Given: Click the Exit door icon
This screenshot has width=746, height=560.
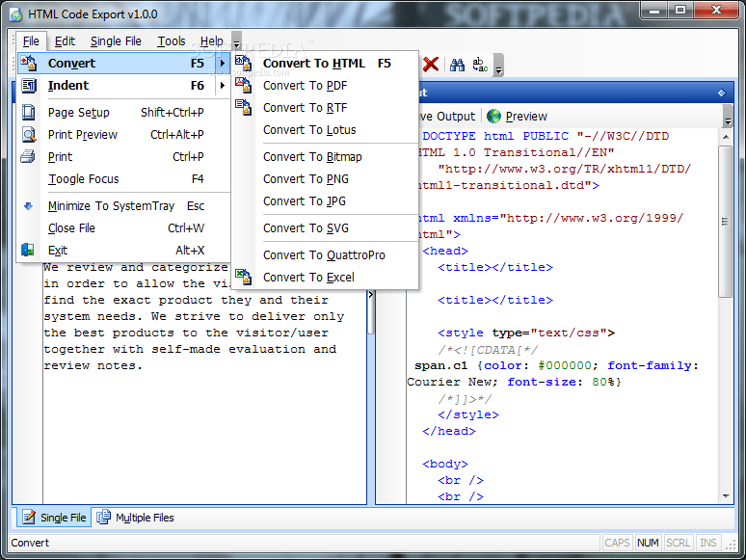Looking at the screenshot, I should tap(28, 250).
